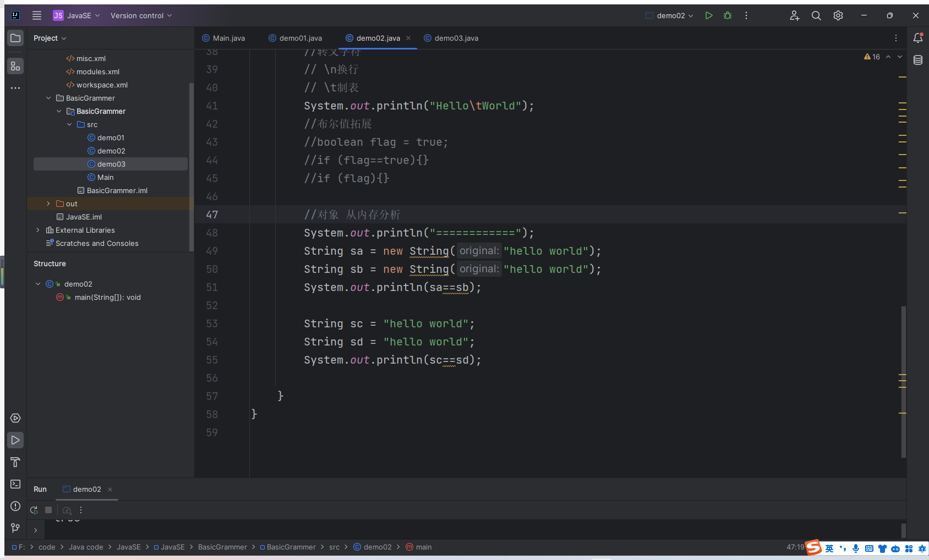
Task: Open warnings indicator showing 16 problems
Action: 872,57
